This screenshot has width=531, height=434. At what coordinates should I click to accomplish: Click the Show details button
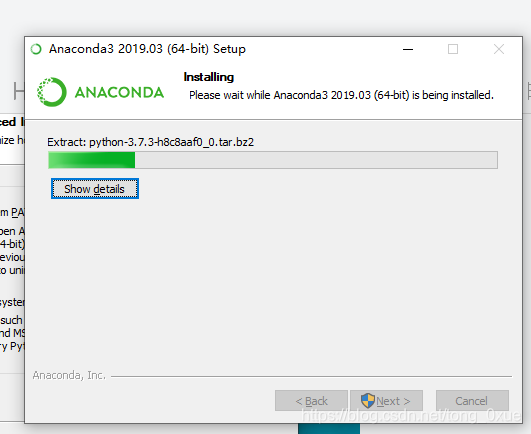tap(95, 189)
